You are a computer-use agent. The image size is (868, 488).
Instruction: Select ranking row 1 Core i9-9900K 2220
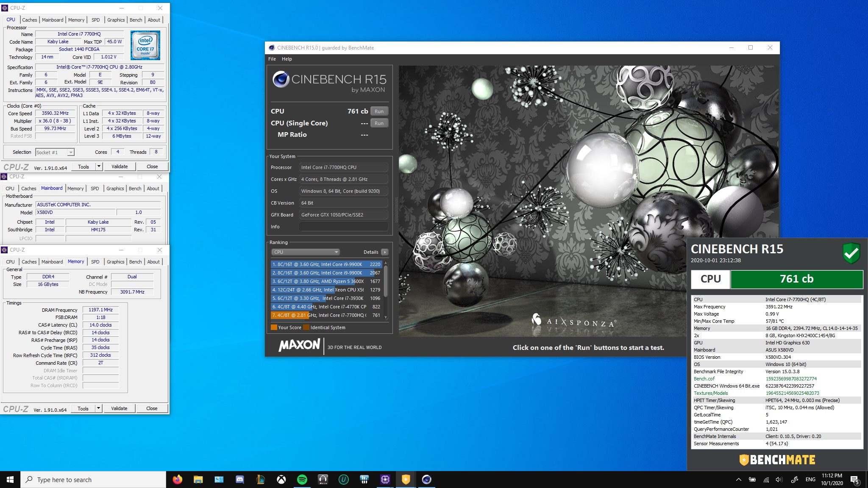(326, 264)
